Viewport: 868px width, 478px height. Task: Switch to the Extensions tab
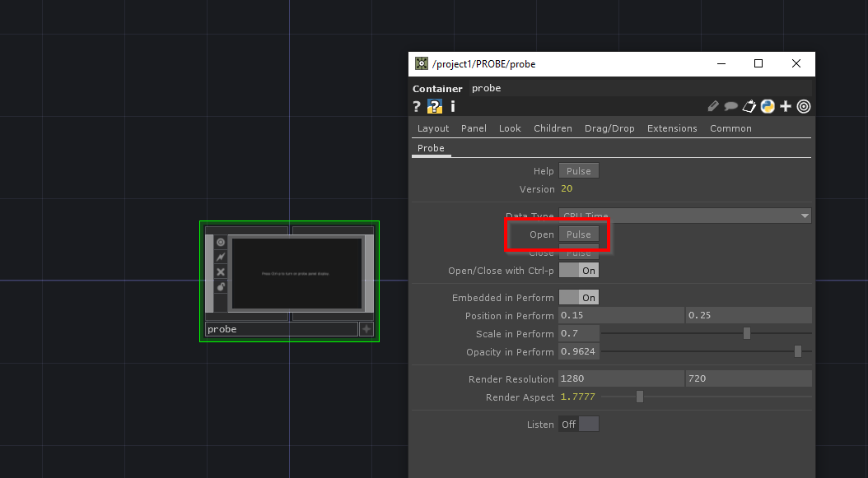coord(672,128)
